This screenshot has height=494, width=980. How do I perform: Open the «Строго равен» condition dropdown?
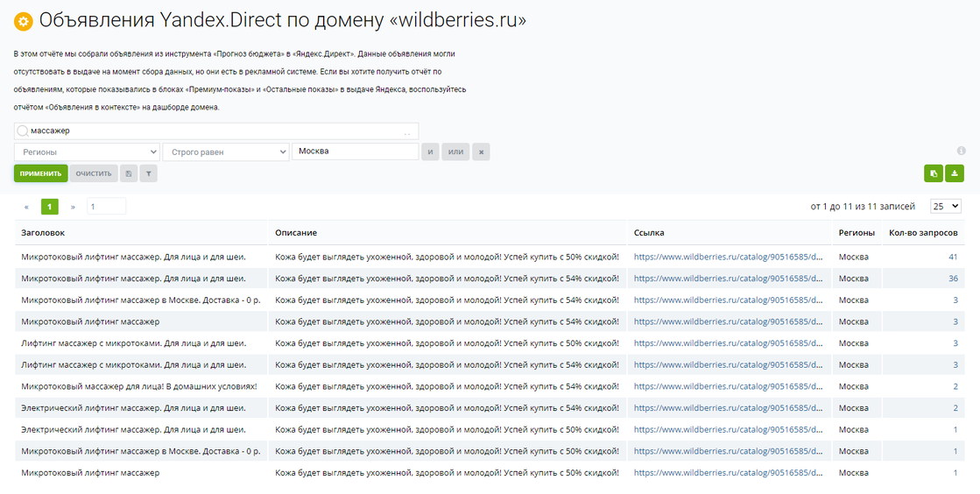226,152
